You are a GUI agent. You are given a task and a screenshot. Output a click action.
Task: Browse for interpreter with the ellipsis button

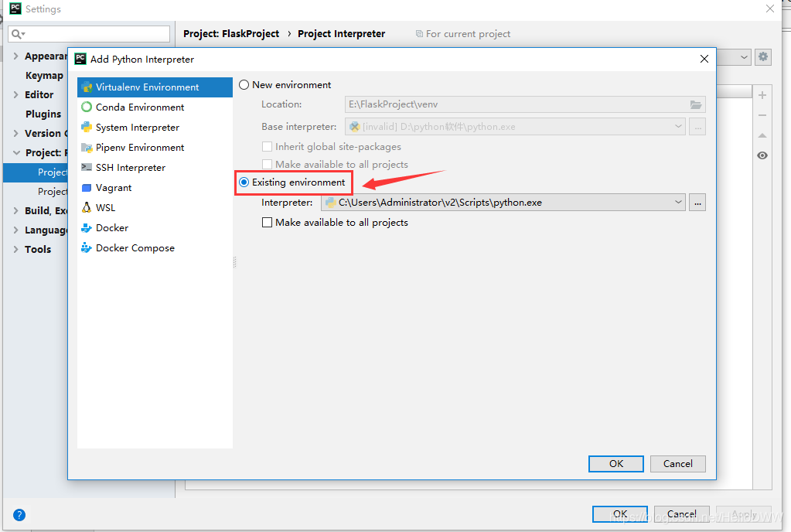pos(697,203)
